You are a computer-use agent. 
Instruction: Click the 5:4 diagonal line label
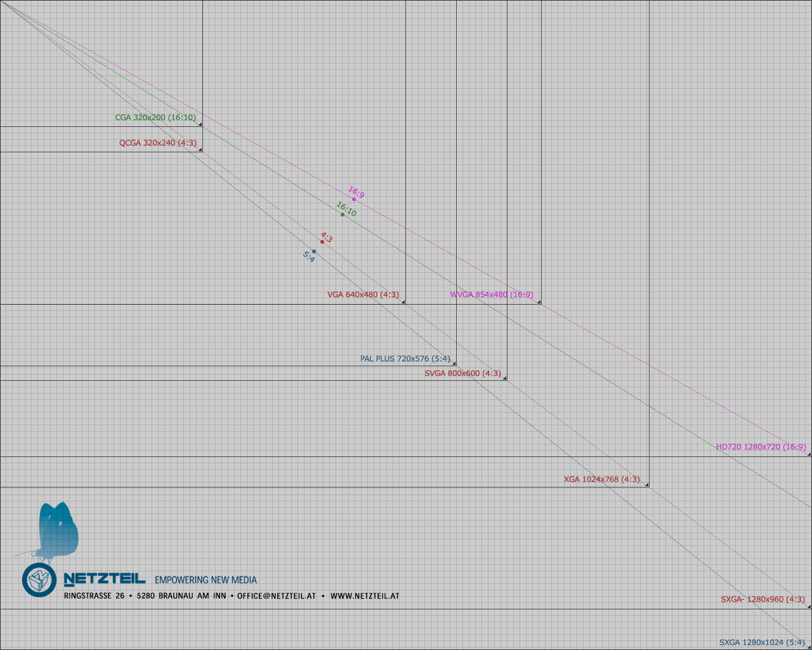[x=308, y=256]
